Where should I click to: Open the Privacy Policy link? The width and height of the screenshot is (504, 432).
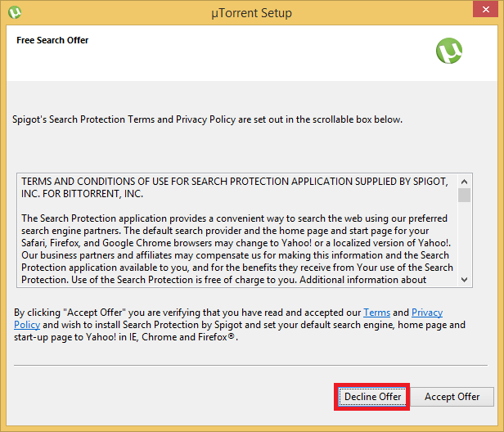tap(426, 313)
